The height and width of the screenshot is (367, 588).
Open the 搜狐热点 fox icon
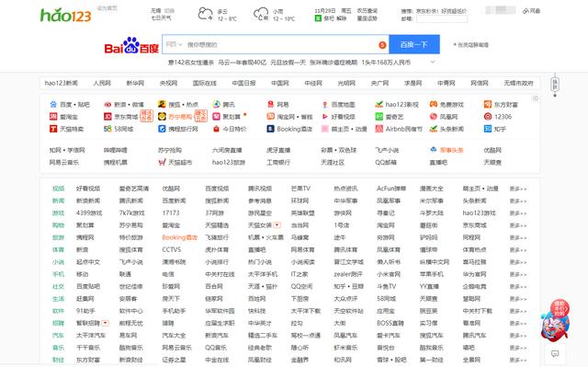tap(162, 104)
